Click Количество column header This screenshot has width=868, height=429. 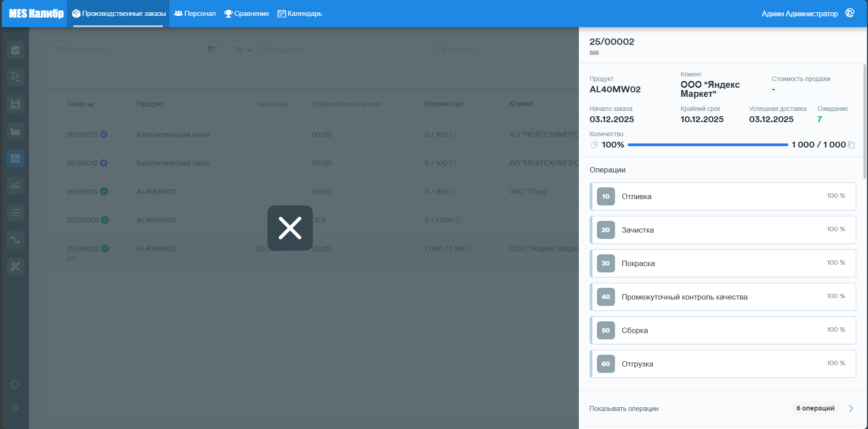coord(444,104)
